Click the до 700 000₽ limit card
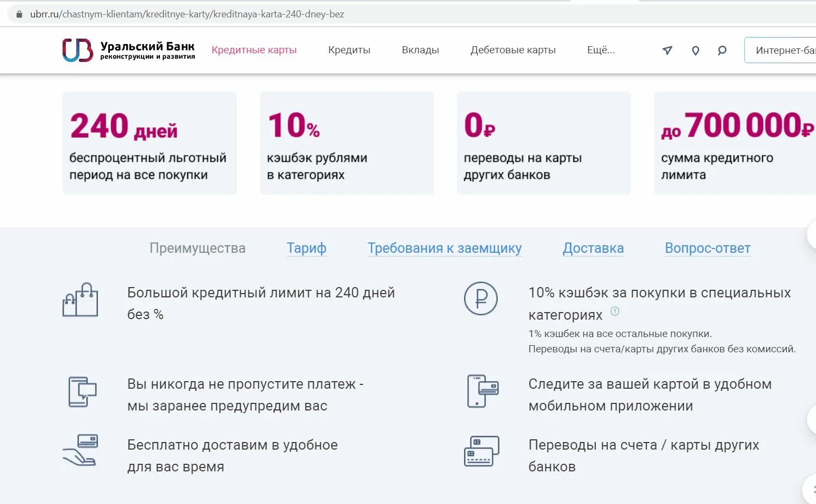The height and width of the screenshot is (504, 816). click(x=735, y=143)
